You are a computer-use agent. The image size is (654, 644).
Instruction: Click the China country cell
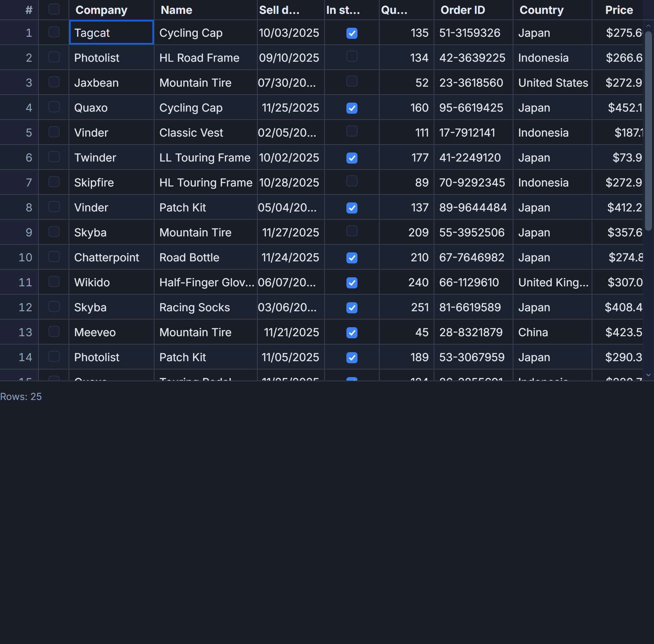pyautogui.click(x=553, y=332)
